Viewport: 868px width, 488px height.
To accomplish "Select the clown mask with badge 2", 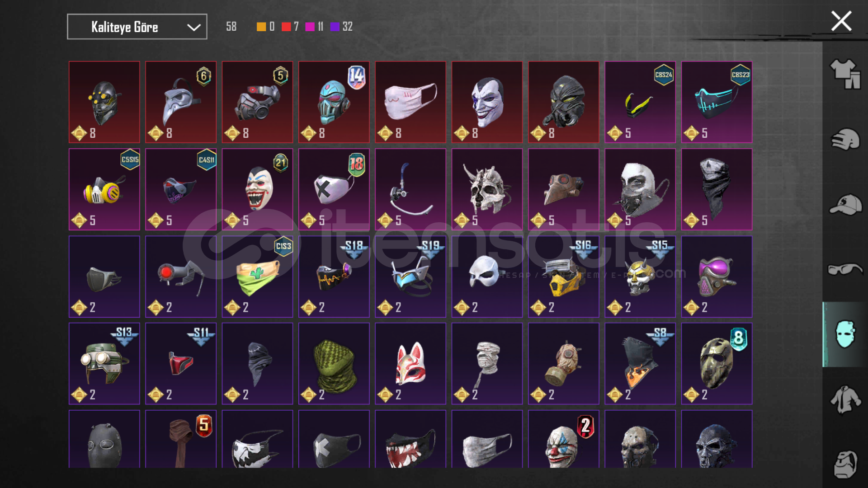I will coord(564,439).
